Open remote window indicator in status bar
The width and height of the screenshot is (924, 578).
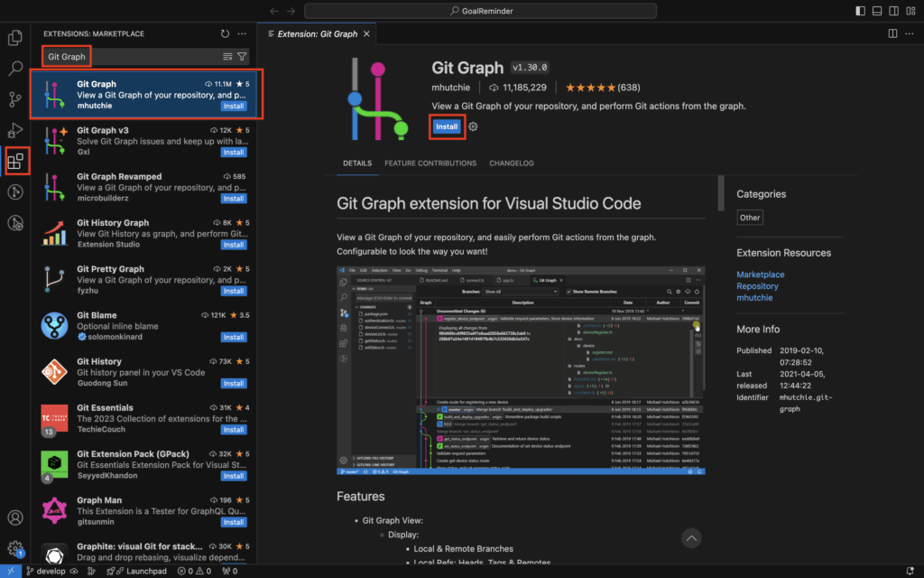point(11,571)
